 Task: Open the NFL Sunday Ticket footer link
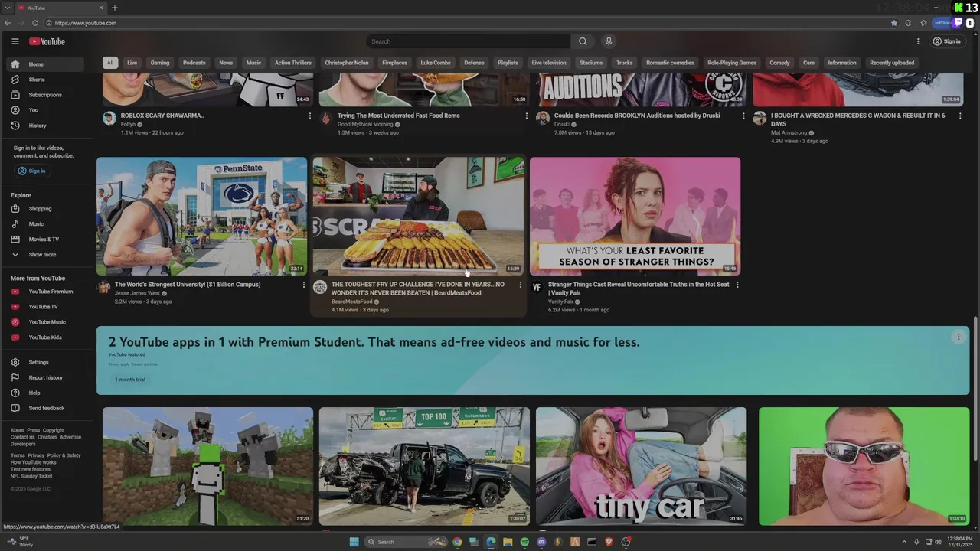[31, 476]
